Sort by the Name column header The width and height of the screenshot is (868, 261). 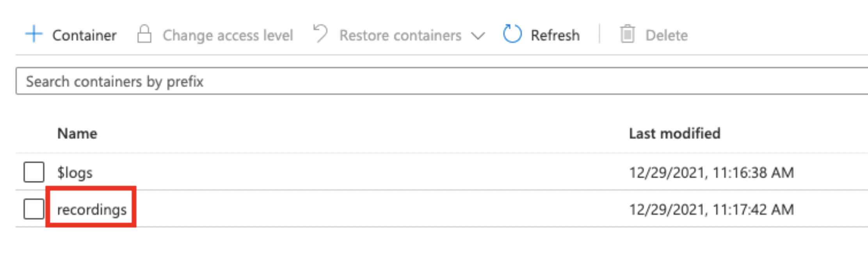click(77, 134)
